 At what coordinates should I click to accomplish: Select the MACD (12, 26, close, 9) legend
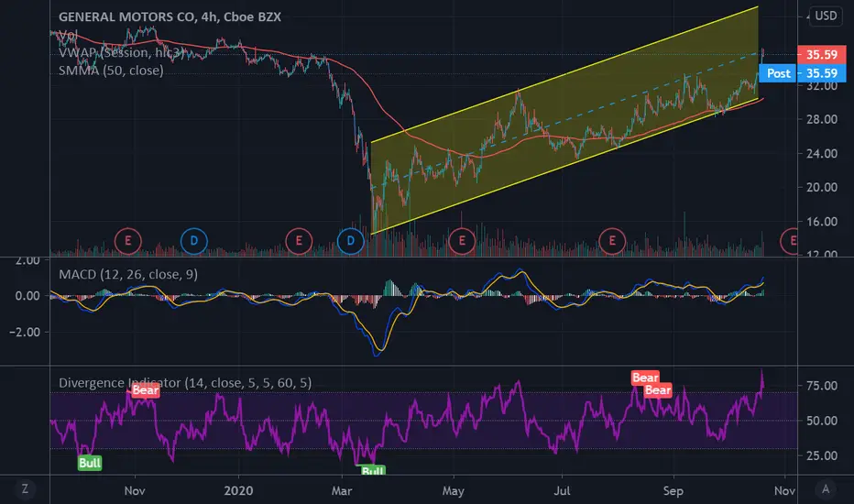(x=128, y=274)
